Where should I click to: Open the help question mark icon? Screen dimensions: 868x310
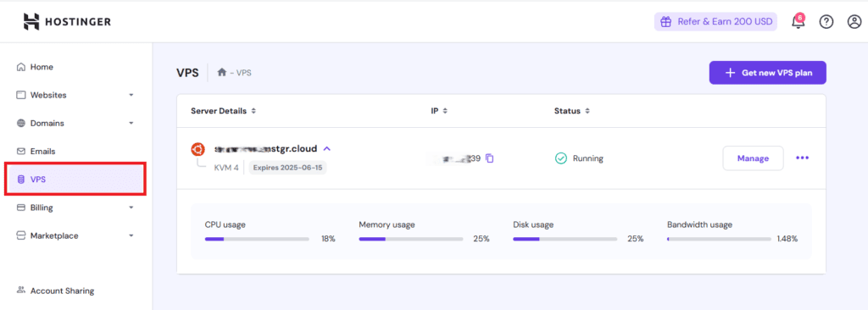(x=826, y=21)
